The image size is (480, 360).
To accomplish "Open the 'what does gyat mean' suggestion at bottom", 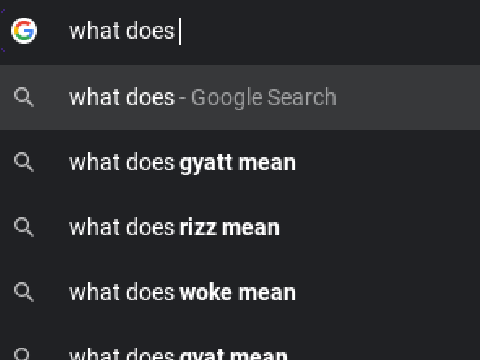I will point(240,348).
